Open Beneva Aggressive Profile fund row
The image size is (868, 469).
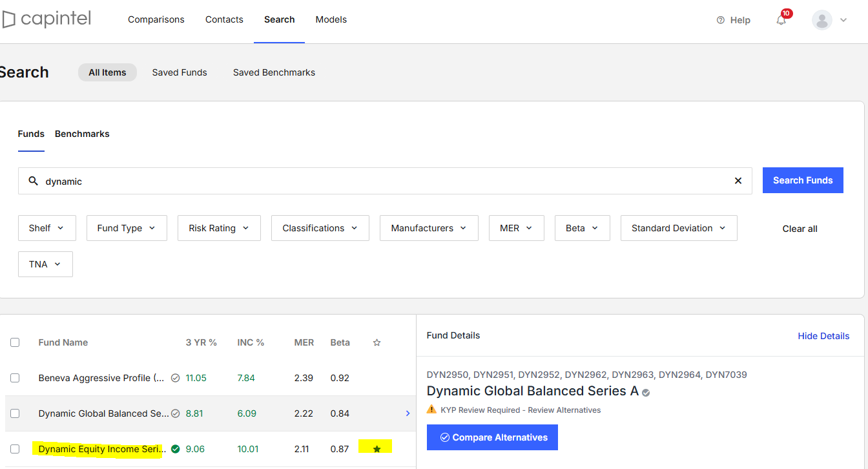211,378
